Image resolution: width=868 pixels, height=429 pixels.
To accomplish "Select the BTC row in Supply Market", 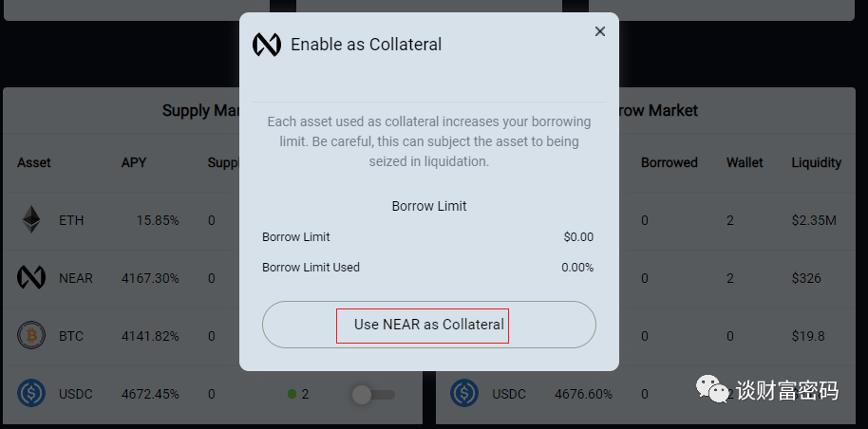I will (x=213, y=336).
